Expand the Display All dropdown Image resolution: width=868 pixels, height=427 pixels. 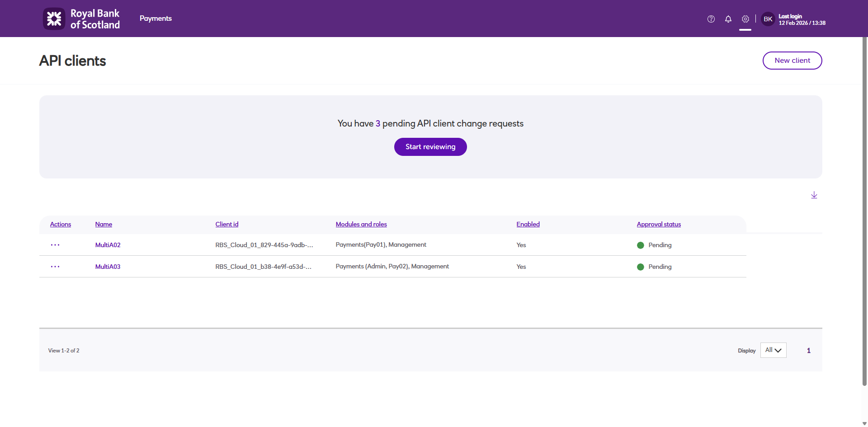click(x=774, y=350)
